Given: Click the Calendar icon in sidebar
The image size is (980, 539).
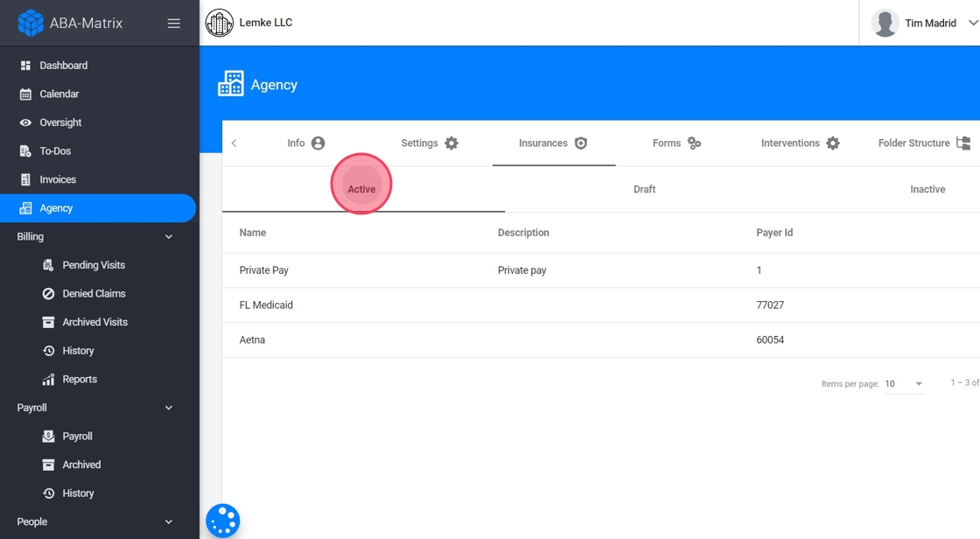Looking at the screenshot, I should (x=25, y=94).
